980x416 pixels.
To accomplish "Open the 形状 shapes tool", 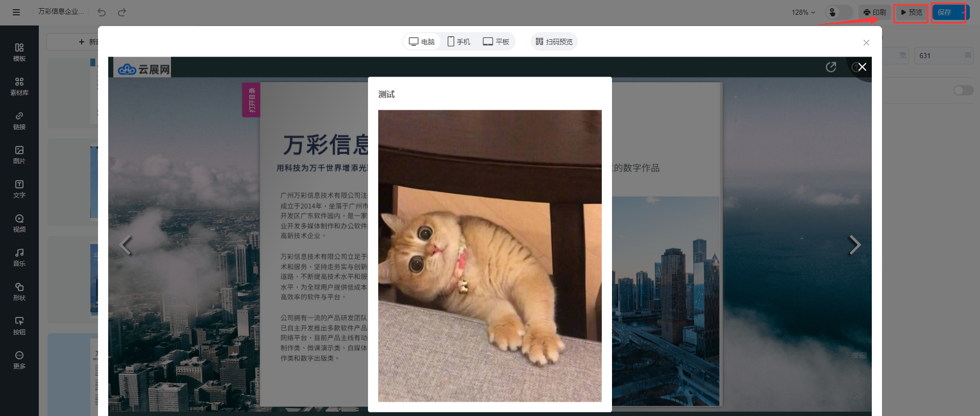I will point(19,291).
